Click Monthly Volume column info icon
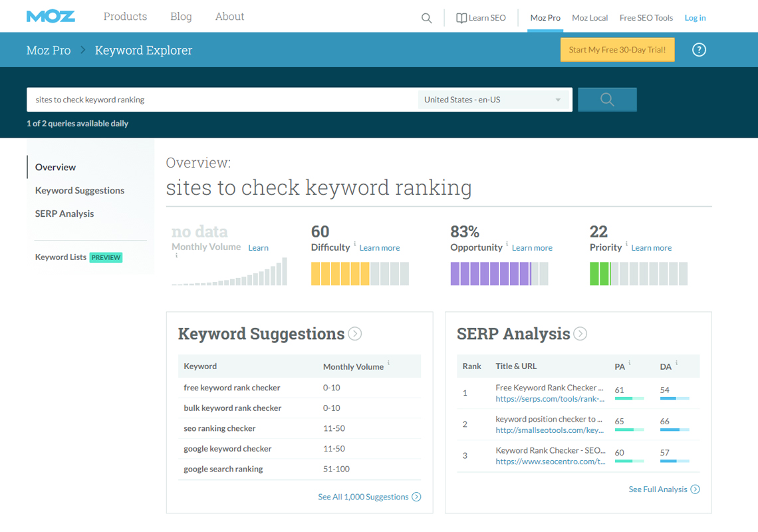Screen dimensions: 758x532 (389, 362)
